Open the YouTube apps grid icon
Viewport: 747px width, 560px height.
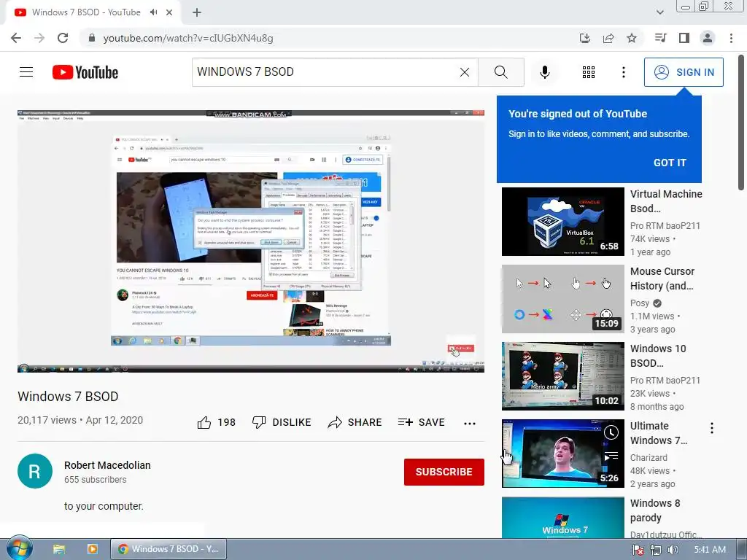pos(589,72)
